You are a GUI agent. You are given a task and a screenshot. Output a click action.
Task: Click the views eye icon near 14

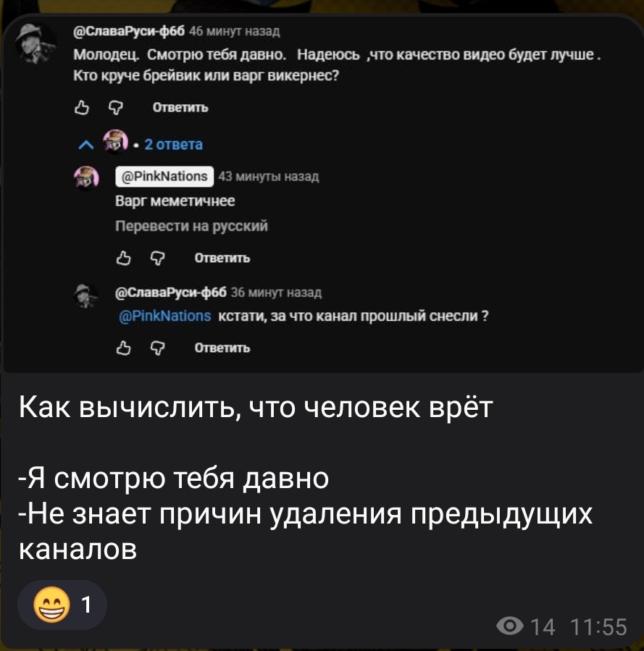[x=510, y=626]
